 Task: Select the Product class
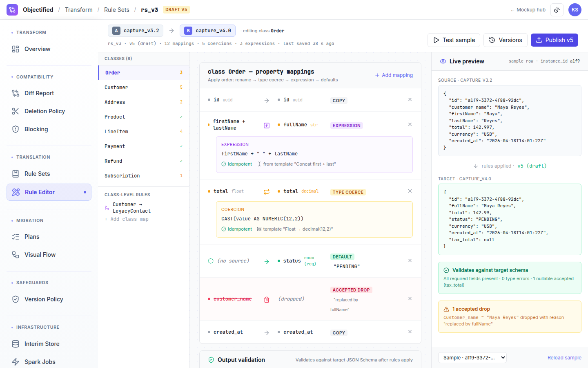pos(144,117)
